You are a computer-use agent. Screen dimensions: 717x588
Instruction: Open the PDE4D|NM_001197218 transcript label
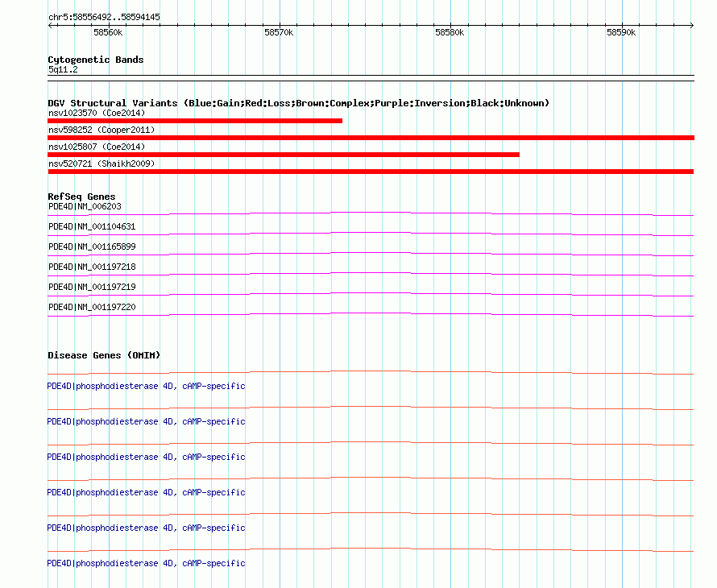(x=92, y=267)
